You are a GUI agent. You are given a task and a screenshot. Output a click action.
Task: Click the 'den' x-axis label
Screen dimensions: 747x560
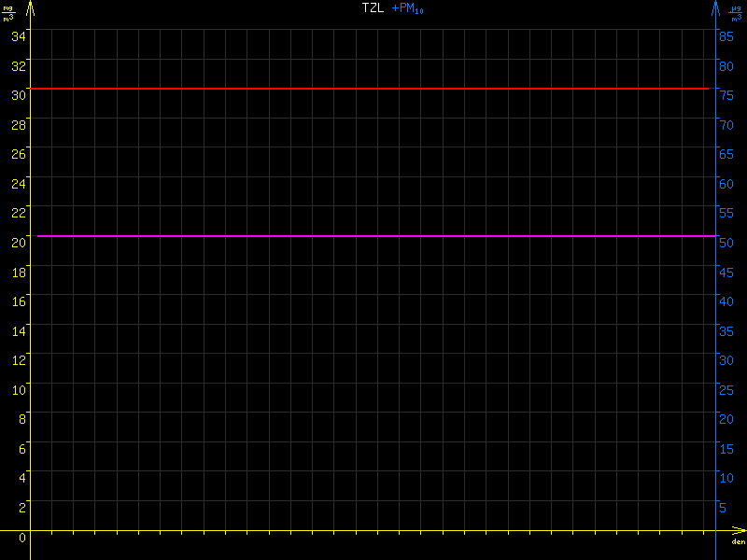pyautogui.click(x=738, y=542)
